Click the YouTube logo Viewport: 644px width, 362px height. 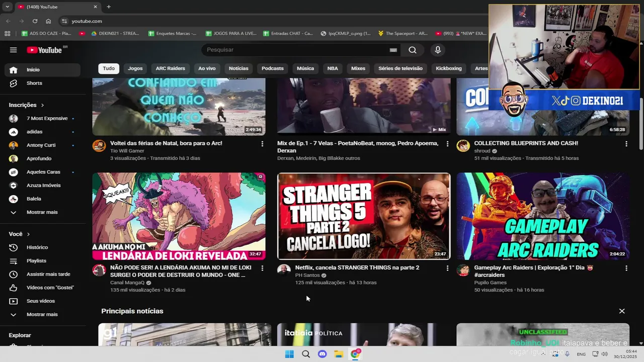[44, 50]
